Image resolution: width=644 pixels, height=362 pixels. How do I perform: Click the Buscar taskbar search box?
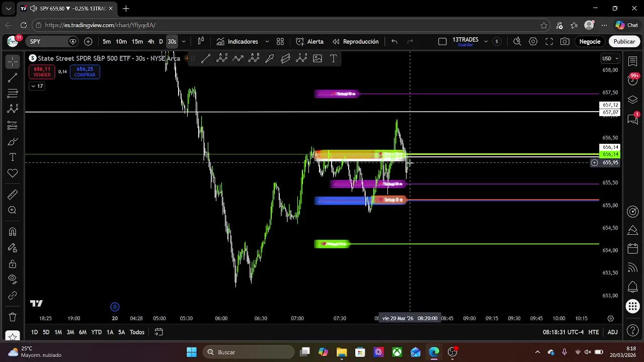(x=248, y=352)
